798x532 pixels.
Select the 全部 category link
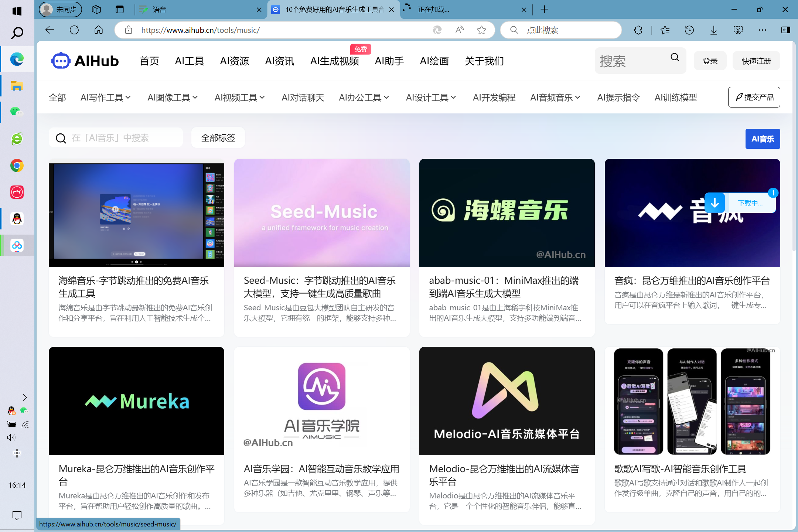pos(57,98)
